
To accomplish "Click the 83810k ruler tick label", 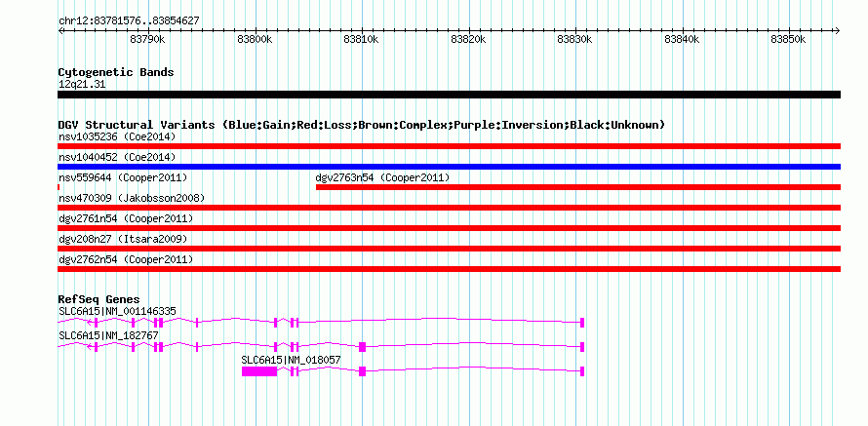I will coord(362,39).
